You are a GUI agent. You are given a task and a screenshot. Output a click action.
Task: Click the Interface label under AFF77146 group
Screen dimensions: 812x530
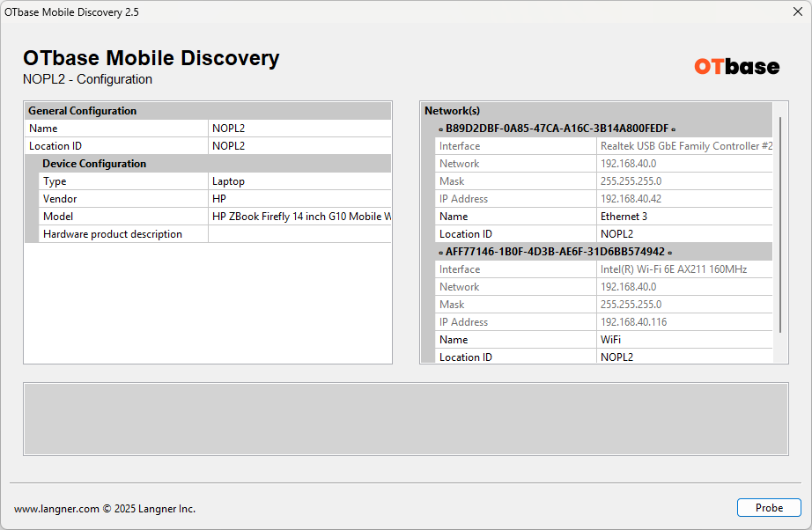click(460, 269)
